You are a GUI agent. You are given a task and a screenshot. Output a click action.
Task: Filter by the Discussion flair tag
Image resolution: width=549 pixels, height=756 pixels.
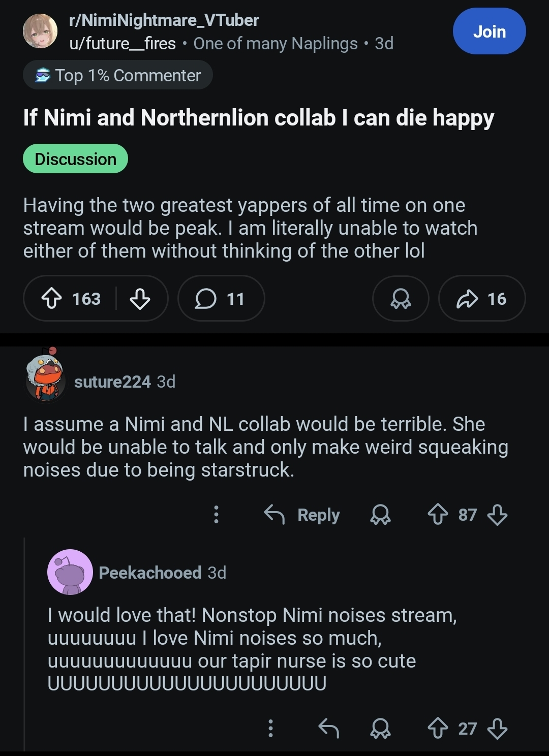[75, 159]
